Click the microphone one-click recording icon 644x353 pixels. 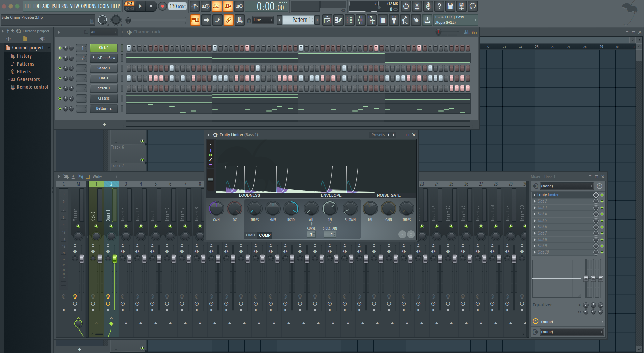tap(428, 6)
